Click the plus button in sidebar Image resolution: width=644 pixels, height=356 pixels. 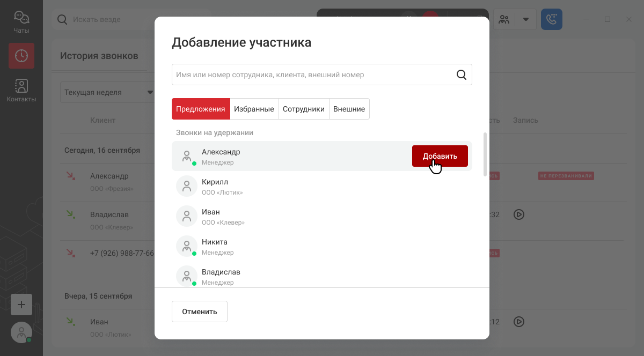tap(21, 305)
